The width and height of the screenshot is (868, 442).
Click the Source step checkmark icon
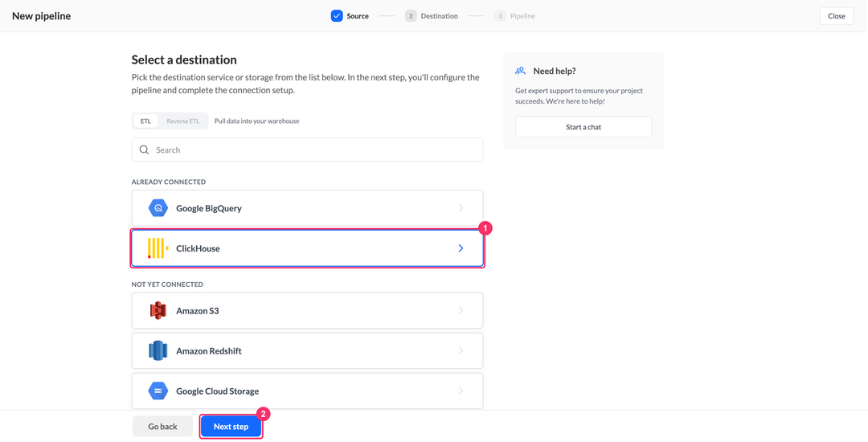click(x=337, y=16)
